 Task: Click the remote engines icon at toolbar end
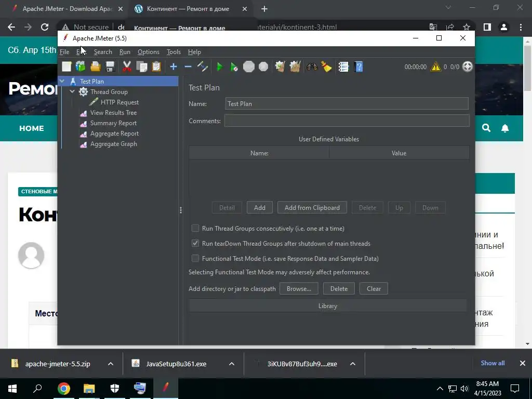[468, 66]
